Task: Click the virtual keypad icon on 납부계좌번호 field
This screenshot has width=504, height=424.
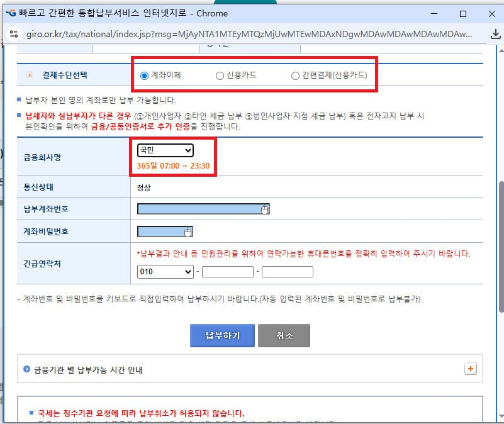Action: (x=264, y=209)
